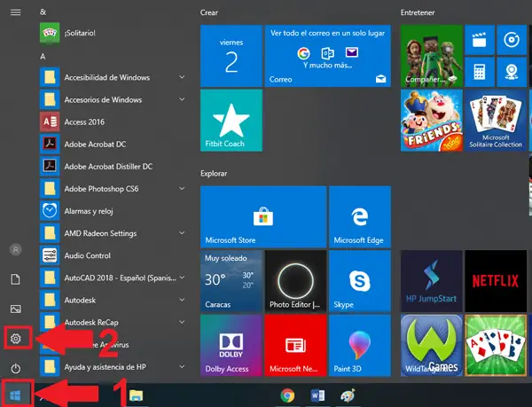Open the calendar tile showing viernes 2

pos(231,55)
